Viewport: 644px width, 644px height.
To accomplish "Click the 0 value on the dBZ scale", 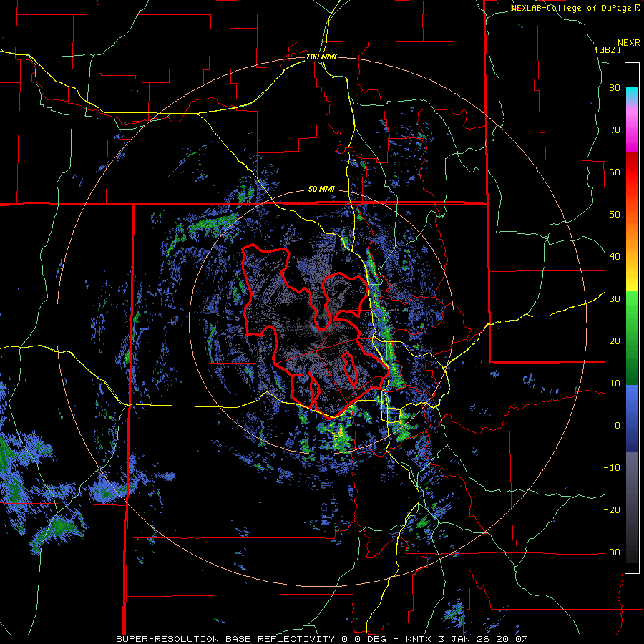I will coord(618,426).
